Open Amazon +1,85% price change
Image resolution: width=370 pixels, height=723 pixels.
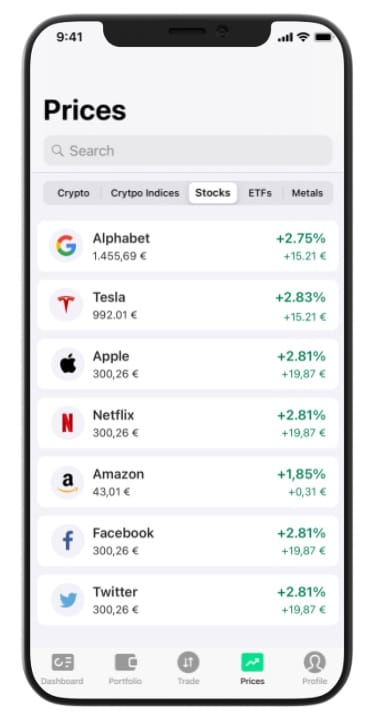click(301, 474)
